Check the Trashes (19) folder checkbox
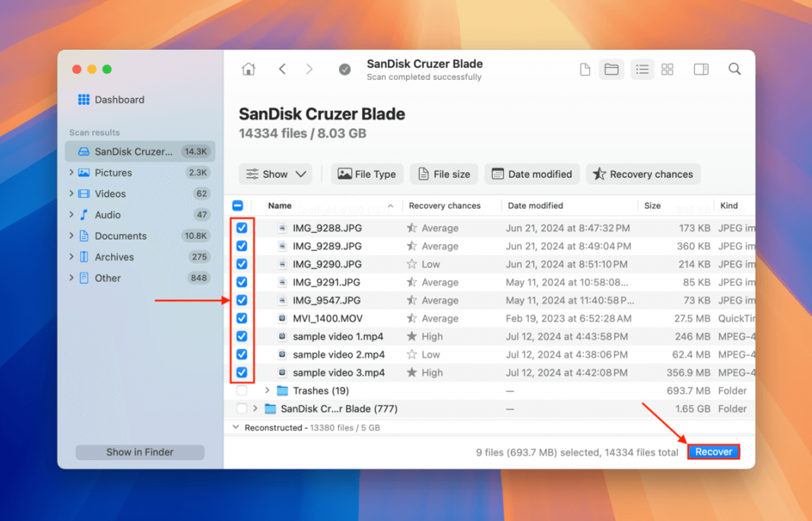This screenshot has height=521, width=812. coord(242,391)
